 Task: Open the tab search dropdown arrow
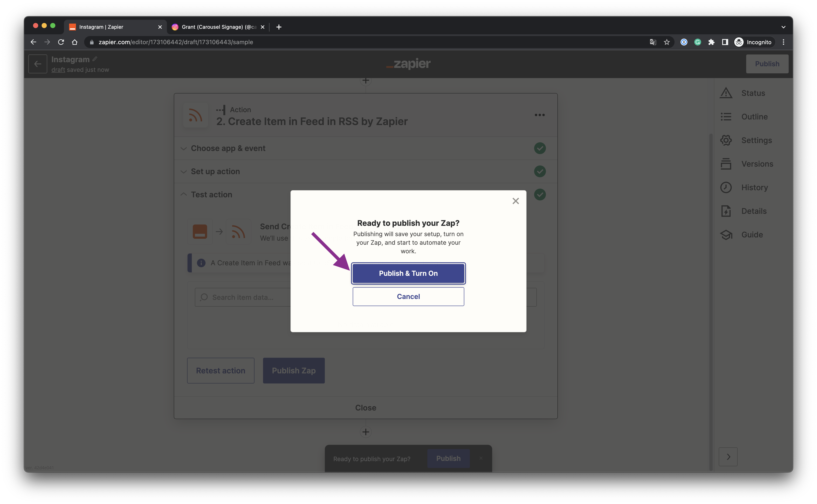point(783,27)
